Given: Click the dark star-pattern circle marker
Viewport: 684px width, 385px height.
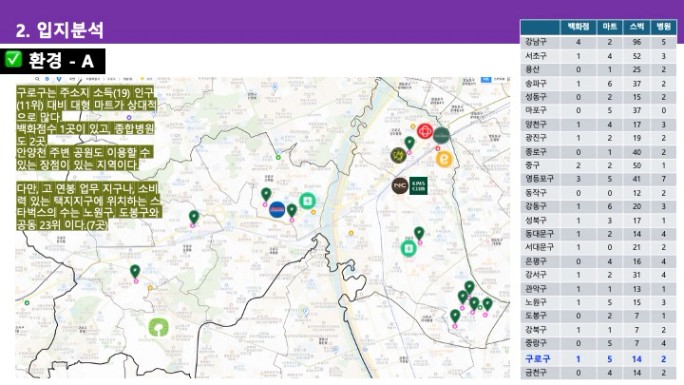Looking at the screenshot, I should pos(398,155).
